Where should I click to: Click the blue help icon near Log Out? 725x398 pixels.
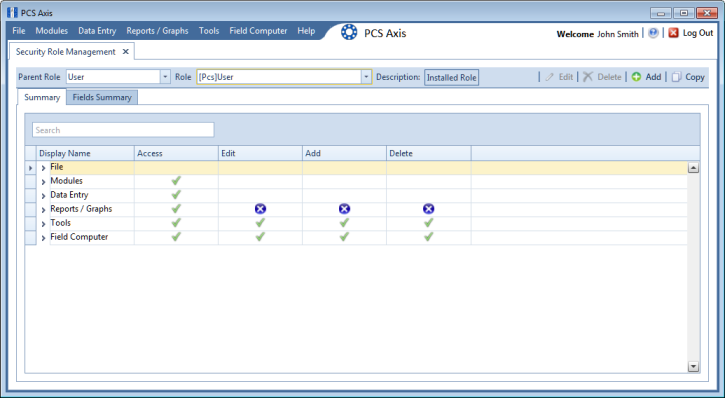(653, 33)
